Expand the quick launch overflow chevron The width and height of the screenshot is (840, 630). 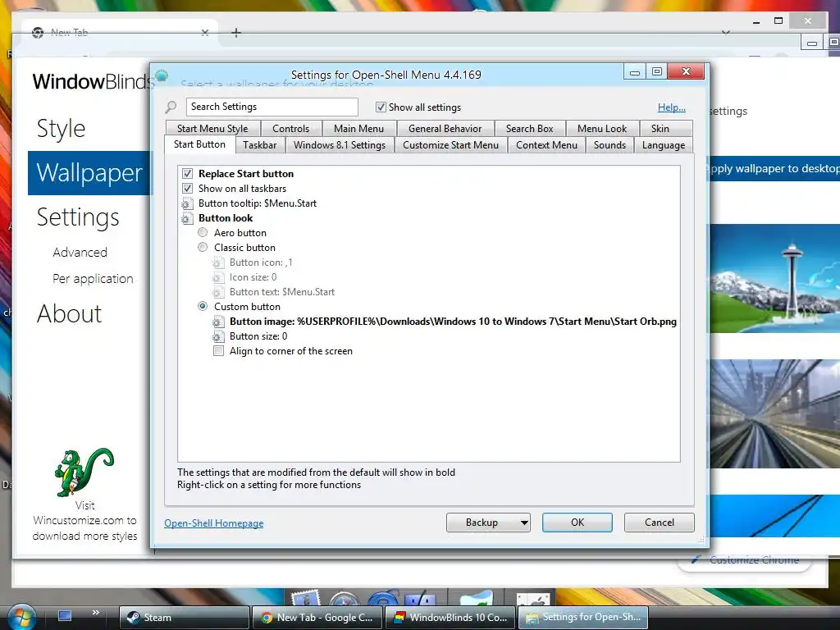click(x=96, y=612)
